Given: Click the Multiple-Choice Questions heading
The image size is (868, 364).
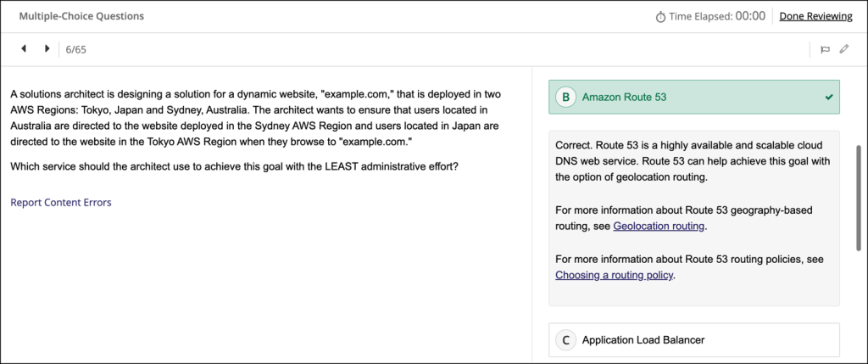Looking at the screenshot, I should click(81, 16).
